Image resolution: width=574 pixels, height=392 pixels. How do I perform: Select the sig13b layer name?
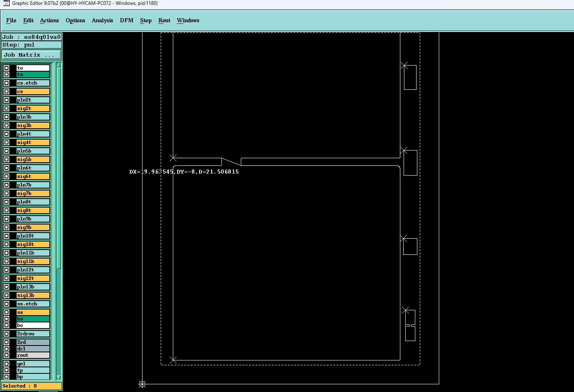click(33, 295)
